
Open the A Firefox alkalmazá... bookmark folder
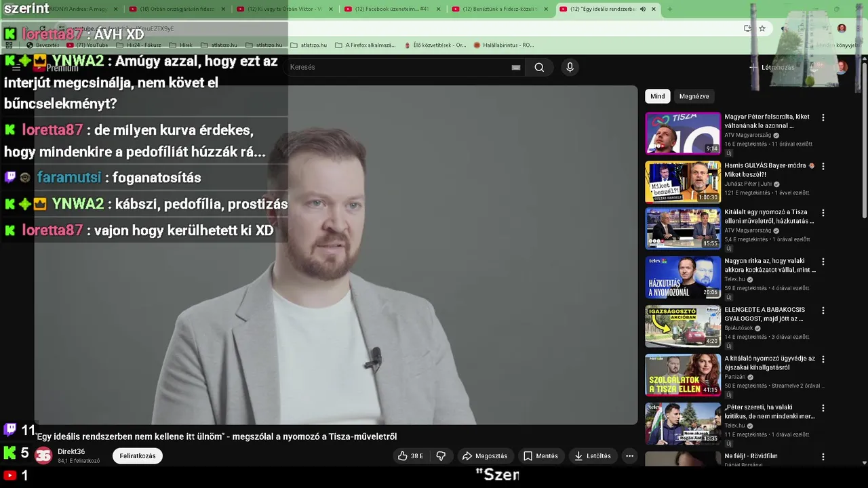tap(365, 45)
